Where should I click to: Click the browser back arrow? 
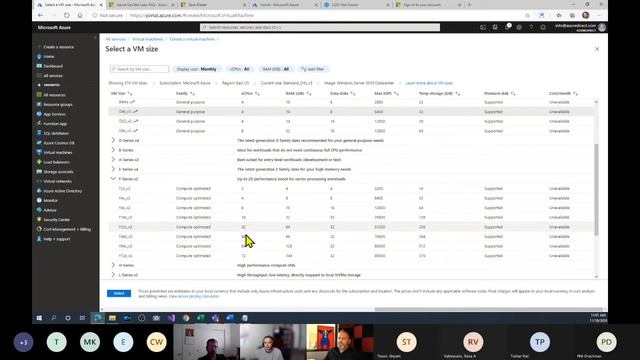click(x=40, y=15)
